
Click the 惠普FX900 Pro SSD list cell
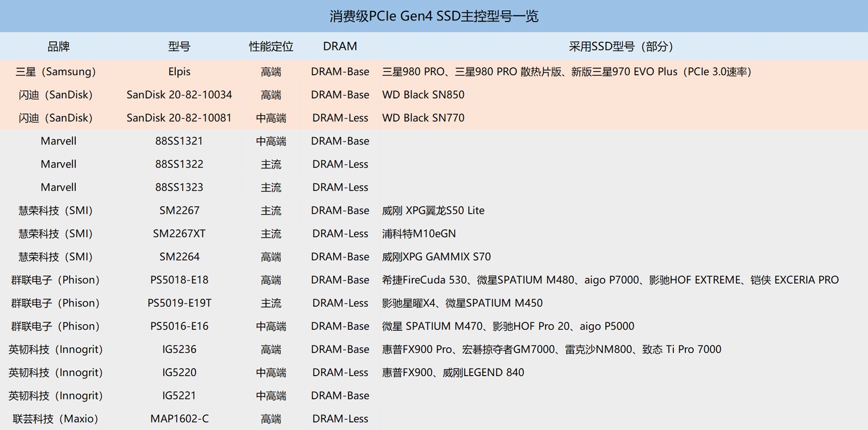(551, 349)
